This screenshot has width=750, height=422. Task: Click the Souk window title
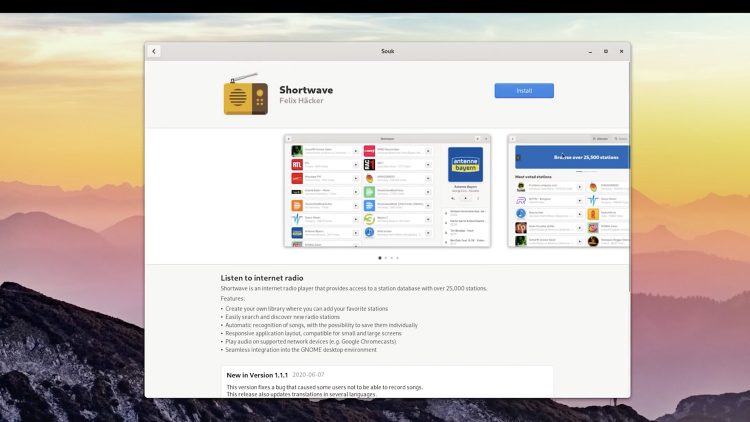(x=387, y=51)
